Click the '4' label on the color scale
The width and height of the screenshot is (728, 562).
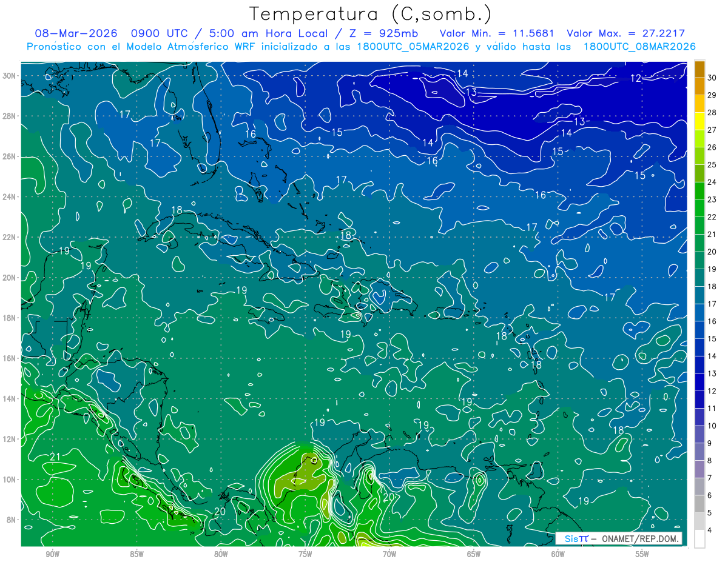tap(710, 530)
